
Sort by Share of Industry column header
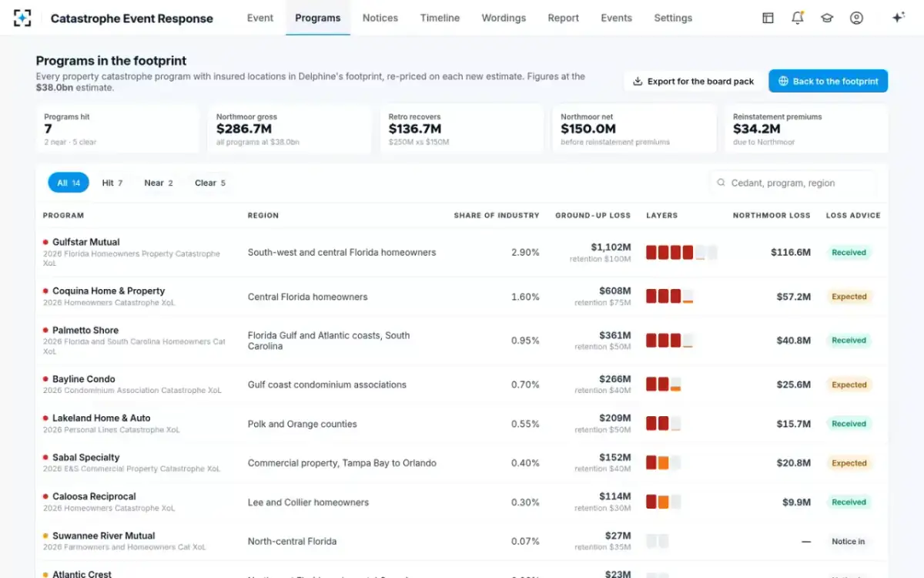(497, 216)
